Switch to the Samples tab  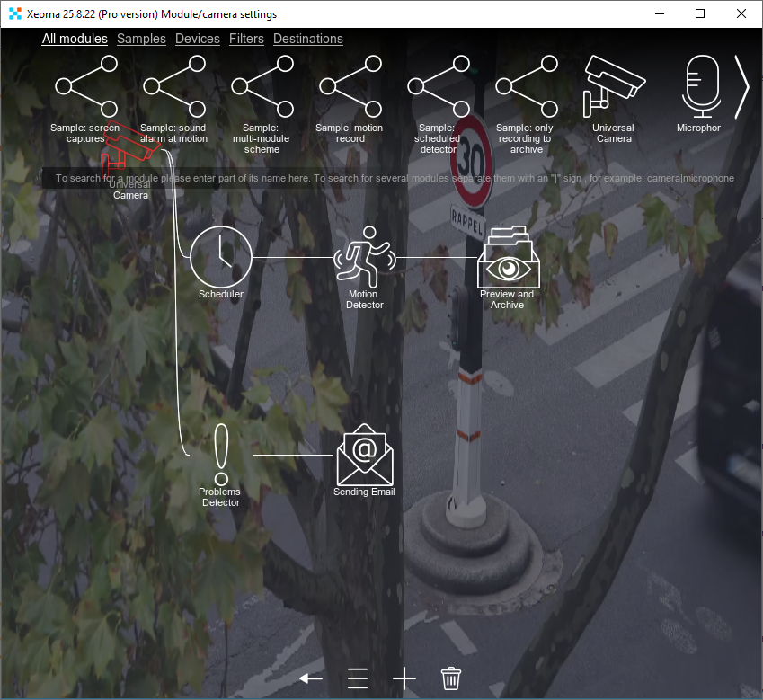tap(141, 39)
